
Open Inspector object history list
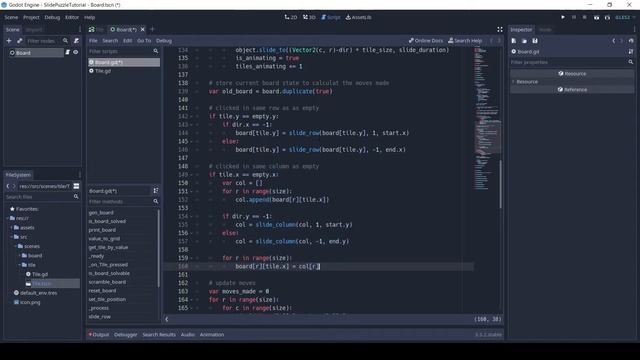click(x=631, y=41)
